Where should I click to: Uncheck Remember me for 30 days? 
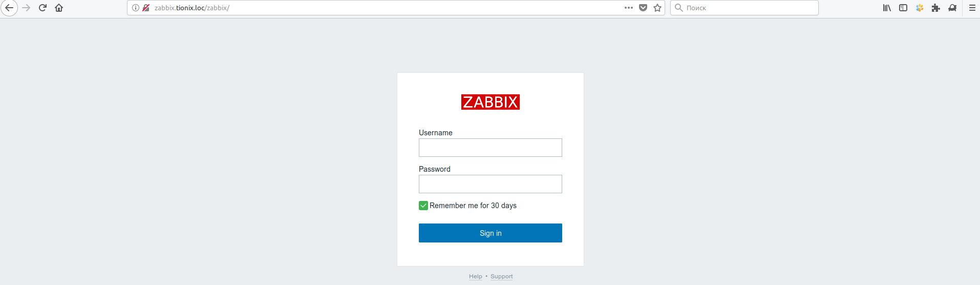click(x=423, y=206)
